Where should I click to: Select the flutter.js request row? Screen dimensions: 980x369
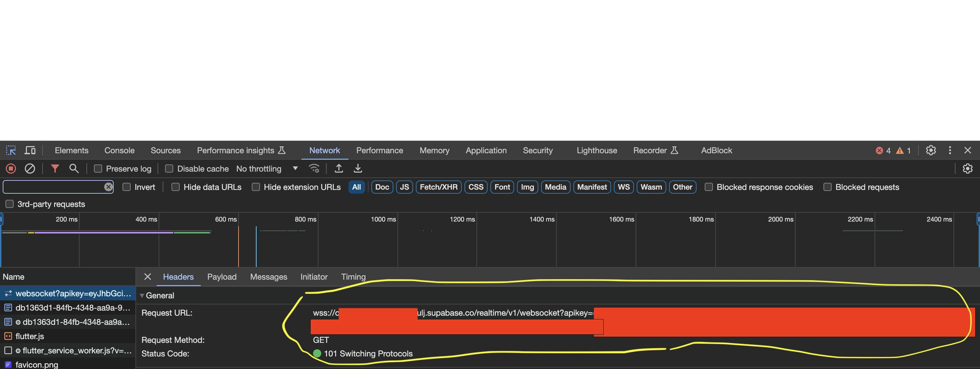tap(30, 336)
